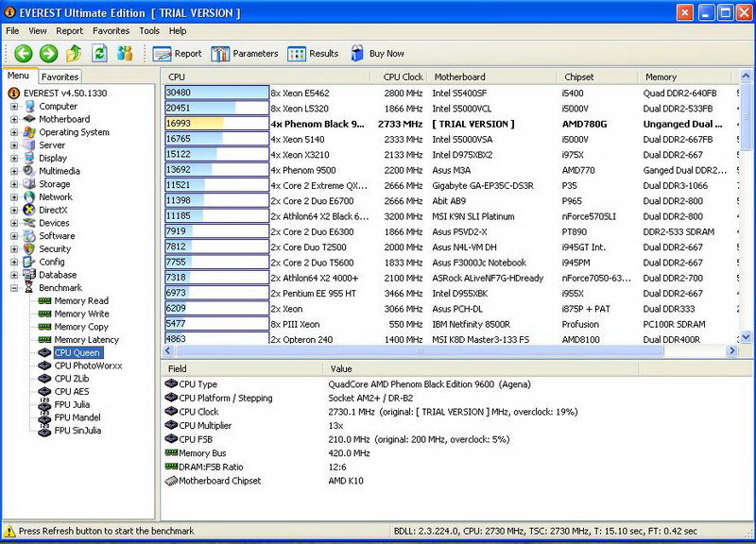The width and height of the screenshot is (756, 544).
Task: Expand the Multimedia tree node
Action: [x=14, y=172]
